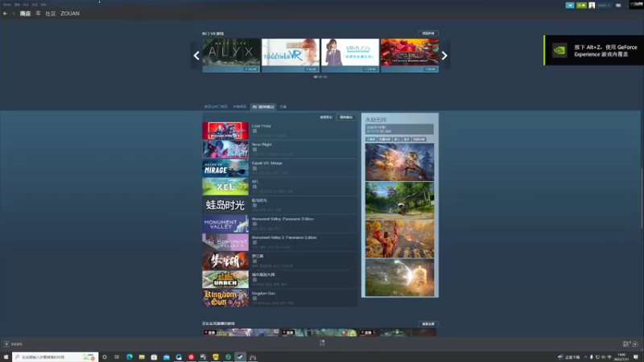Open Task View on the taskbar
The width and height of the screenshot is (644, 362).
(x=117, y=357)
